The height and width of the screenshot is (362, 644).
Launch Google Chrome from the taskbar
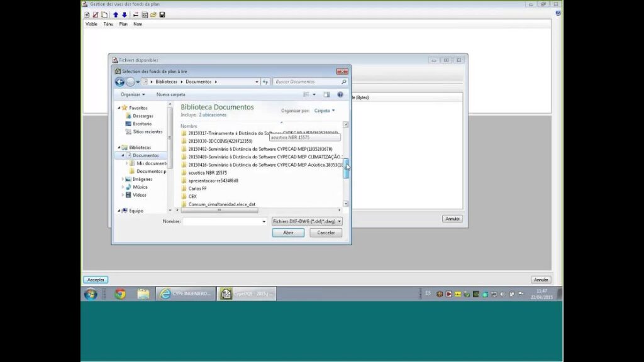120,293
